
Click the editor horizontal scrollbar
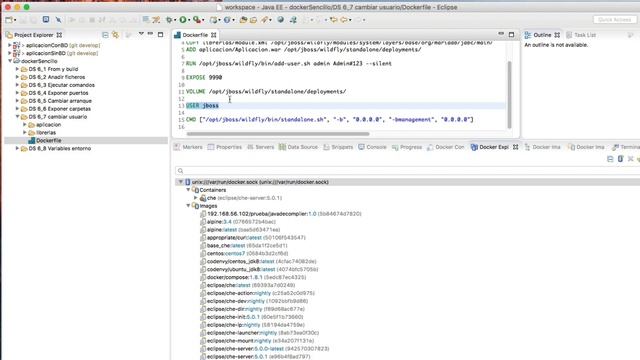pyautogui.click(x=278, y=133)
